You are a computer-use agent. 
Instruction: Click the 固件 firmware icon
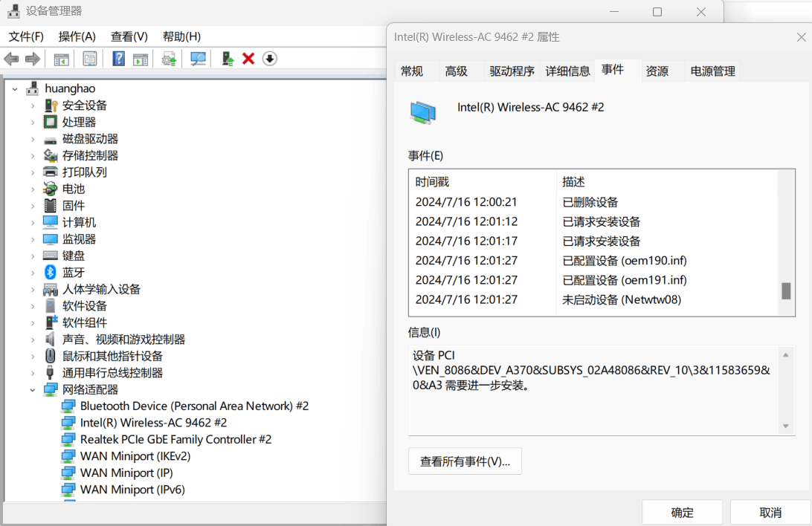coord(51,205)
